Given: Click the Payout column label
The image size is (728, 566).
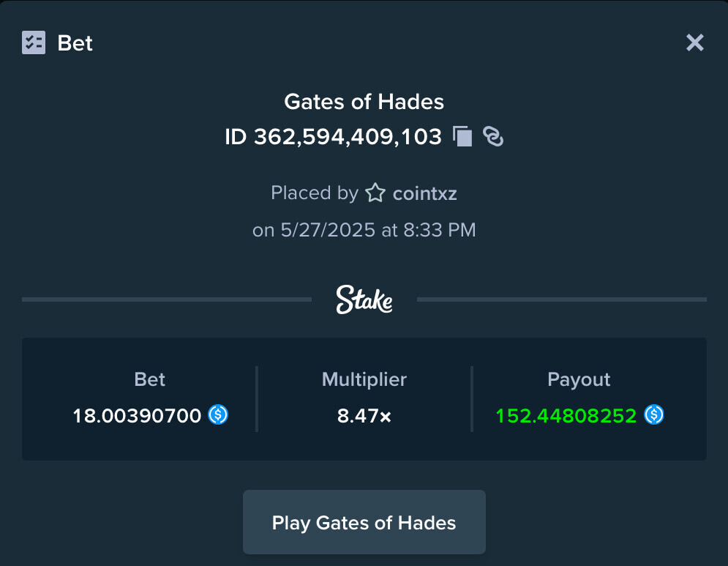Looking at the screenshot, I should (579, 380).
